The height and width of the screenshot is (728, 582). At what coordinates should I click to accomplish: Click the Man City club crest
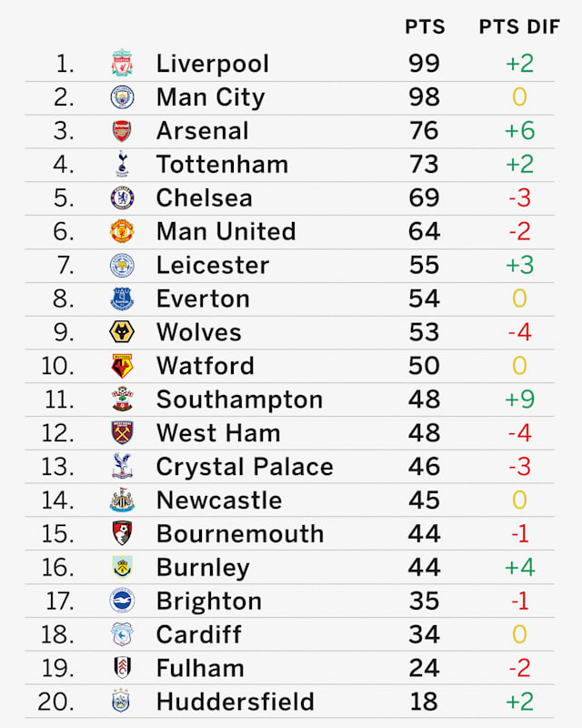122,97
